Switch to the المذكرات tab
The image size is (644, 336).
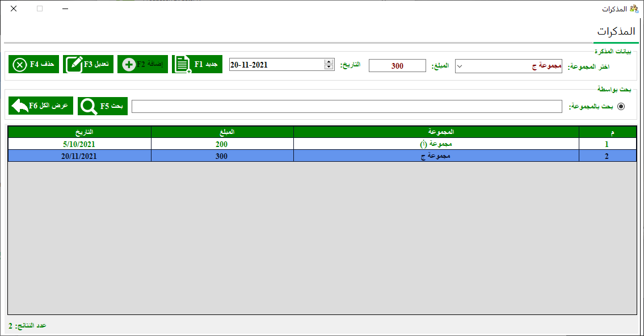click(616, 31)
